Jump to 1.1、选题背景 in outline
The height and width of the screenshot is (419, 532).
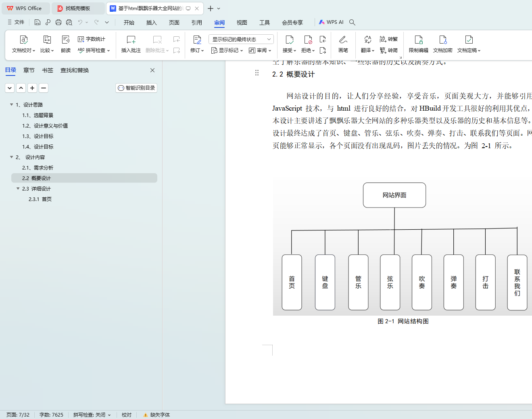point(38,115)
